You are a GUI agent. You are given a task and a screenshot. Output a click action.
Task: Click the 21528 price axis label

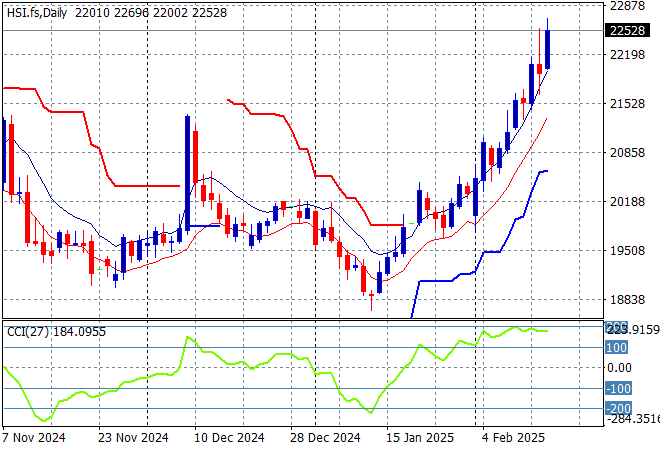628,104
